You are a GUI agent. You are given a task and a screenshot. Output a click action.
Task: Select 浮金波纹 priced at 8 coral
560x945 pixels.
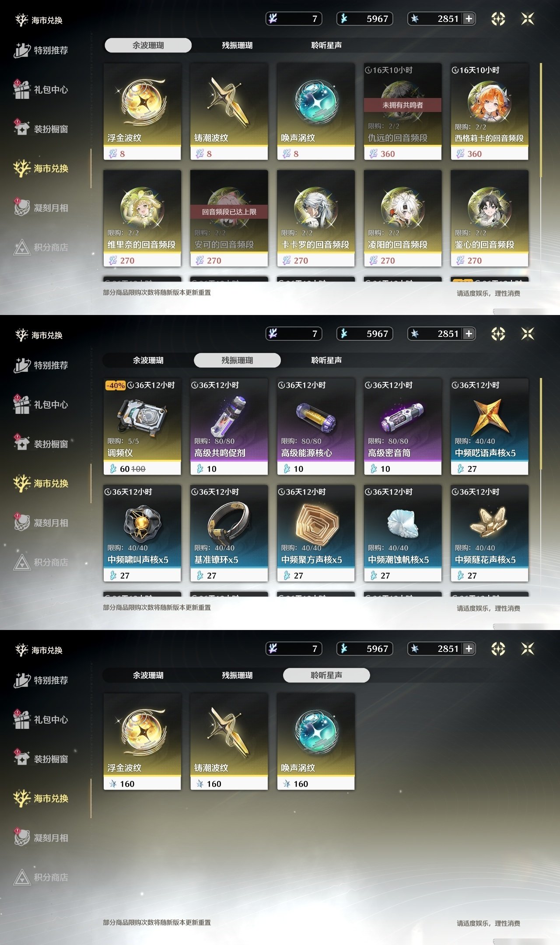[x=142, y=112]
